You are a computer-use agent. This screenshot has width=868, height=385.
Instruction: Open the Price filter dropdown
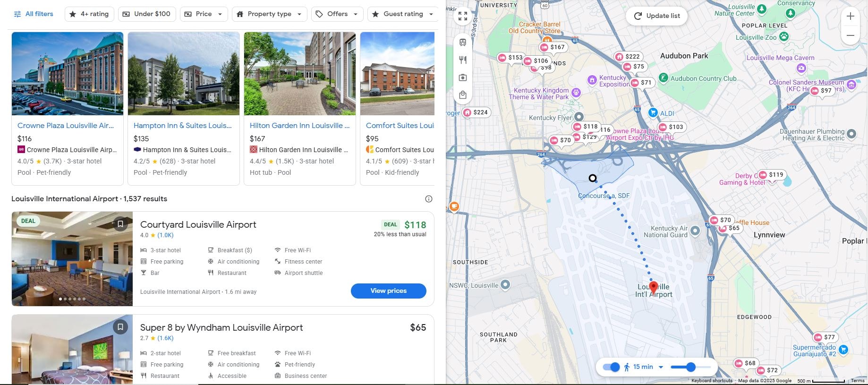(x=204, y=14)
